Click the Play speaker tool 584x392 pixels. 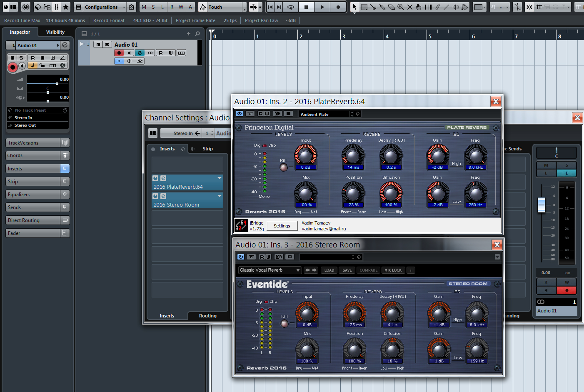coord(456,7)
